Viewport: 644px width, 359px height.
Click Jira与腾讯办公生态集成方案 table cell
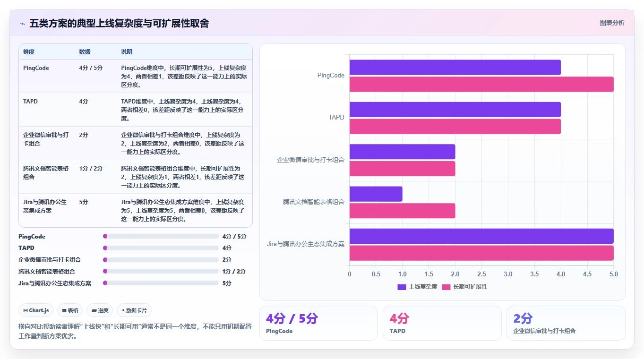point(45,206)
